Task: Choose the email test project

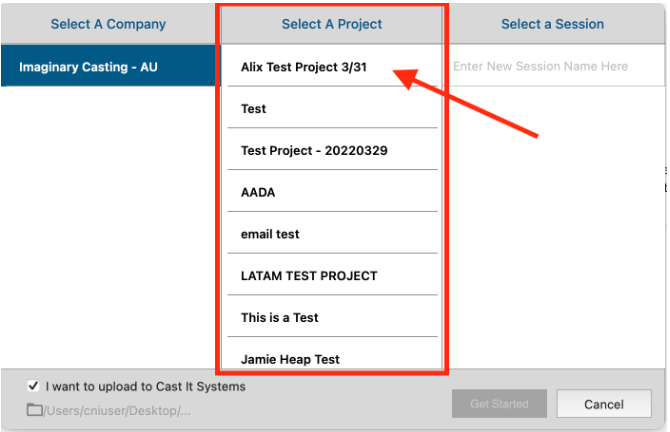Action: [x=270, y=234]
